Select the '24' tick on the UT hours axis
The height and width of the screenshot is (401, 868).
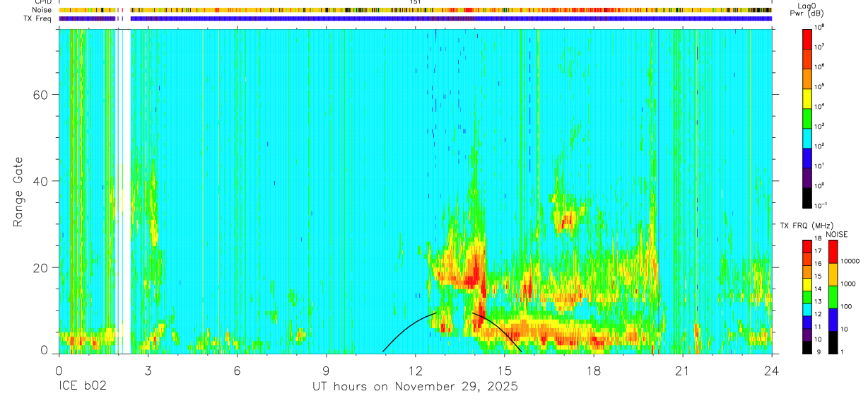click(772, 369)
